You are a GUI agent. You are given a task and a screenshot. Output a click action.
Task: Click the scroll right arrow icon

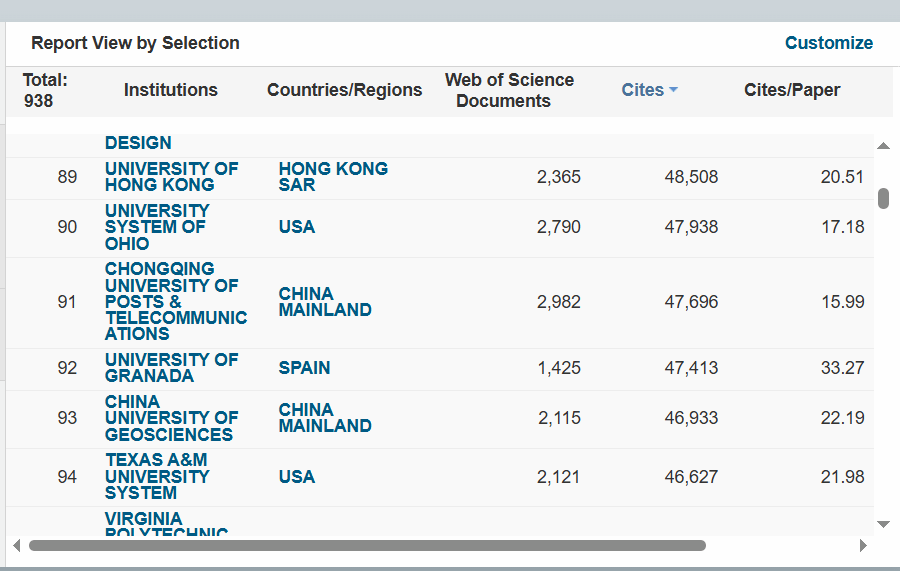pyautogui.click(x=863, y=545)
